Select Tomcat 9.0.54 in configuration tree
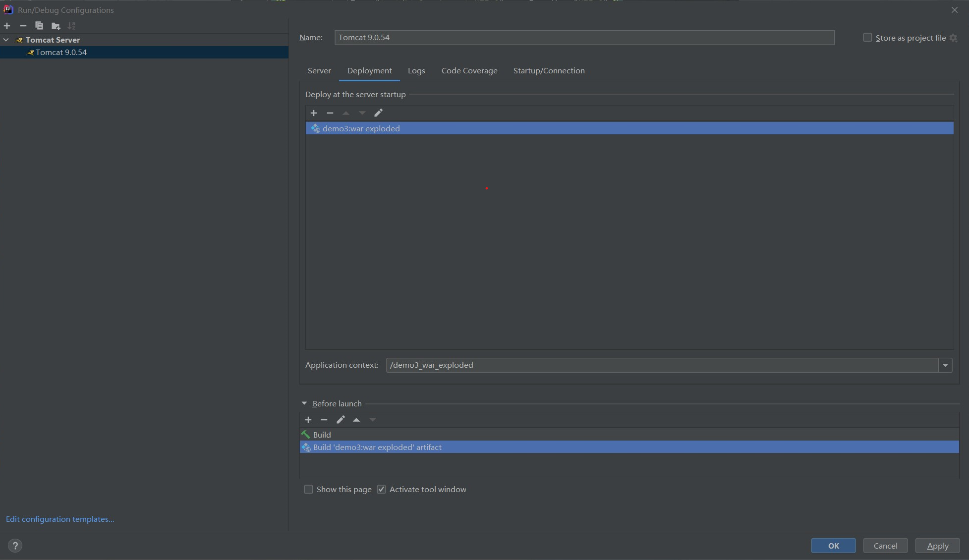The width and height of the screenshot is (969, 560). click(x=144, y=52)
